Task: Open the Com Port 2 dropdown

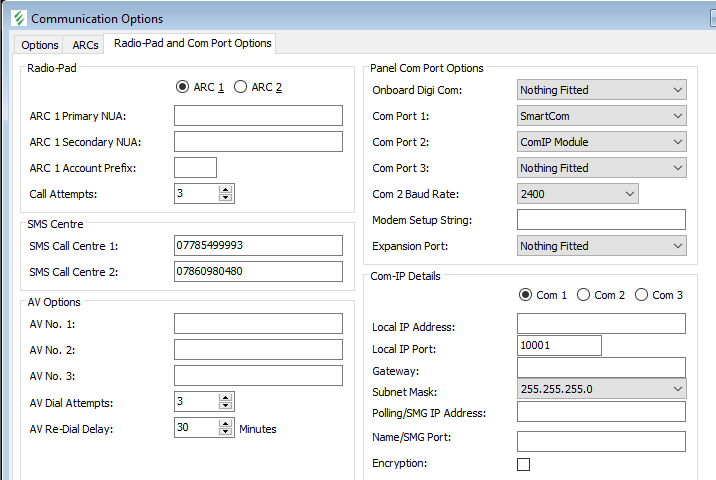Action: (601, 142)
